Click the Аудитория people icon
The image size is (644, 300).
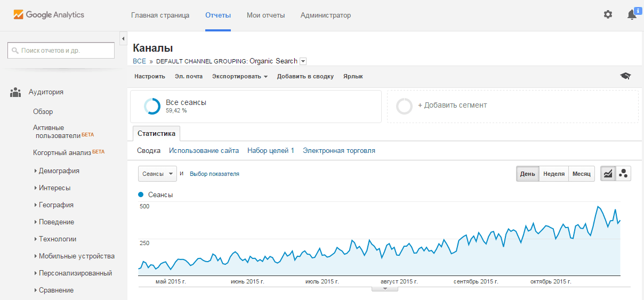click(x=15, y=92)
